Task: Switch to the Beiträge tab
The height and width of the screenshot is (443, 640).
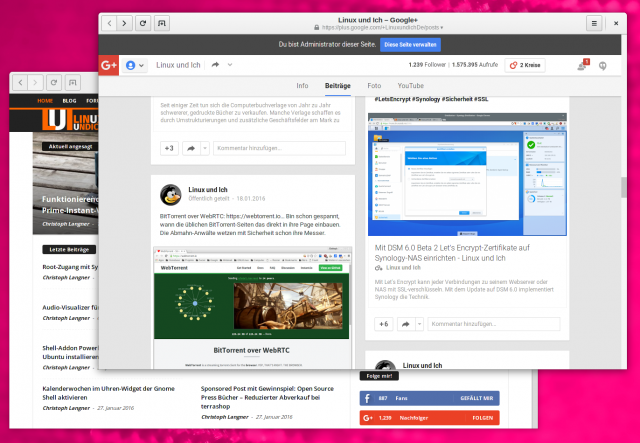Action: 338,86
